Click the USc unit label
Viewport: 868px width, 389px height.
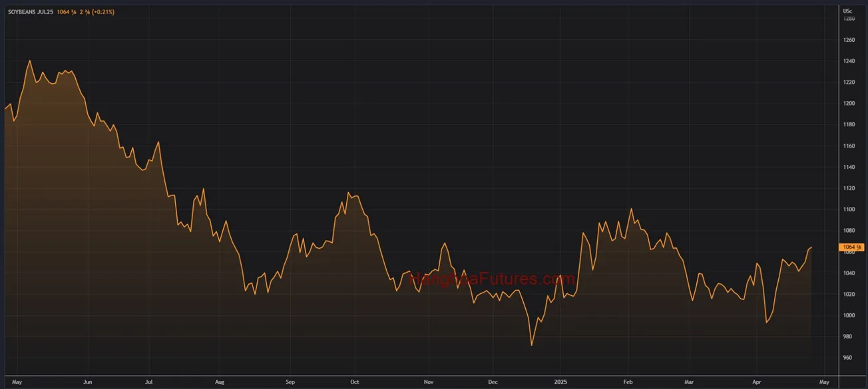pyautogui.click(x=847, y=11)
